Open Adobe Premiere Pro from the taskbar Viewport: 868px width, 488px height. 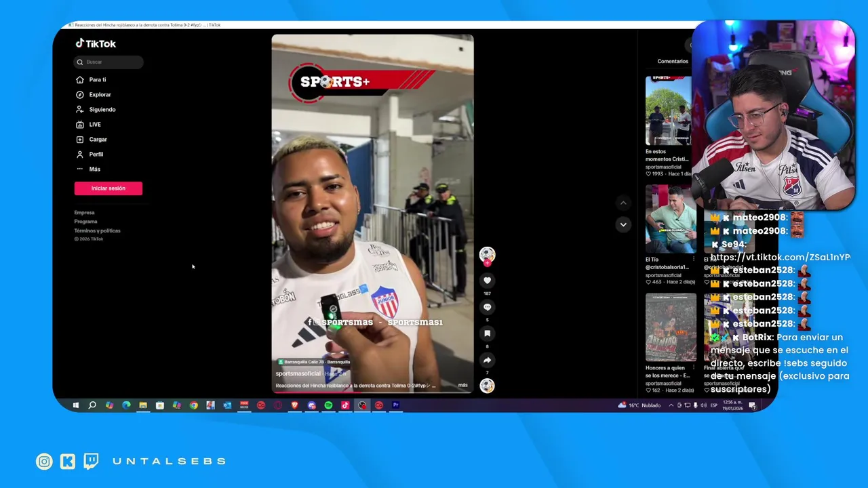tap(395, 405)
